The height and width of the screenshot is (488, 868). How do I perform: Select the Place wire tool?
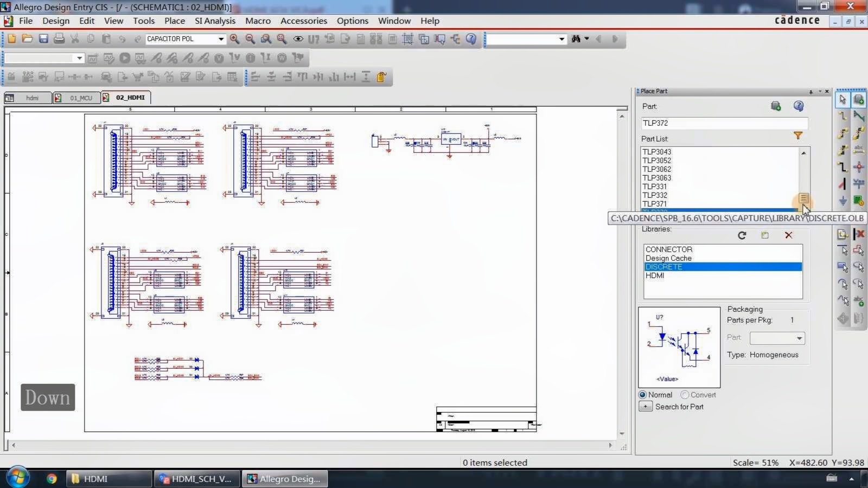[x=843, y=116]
